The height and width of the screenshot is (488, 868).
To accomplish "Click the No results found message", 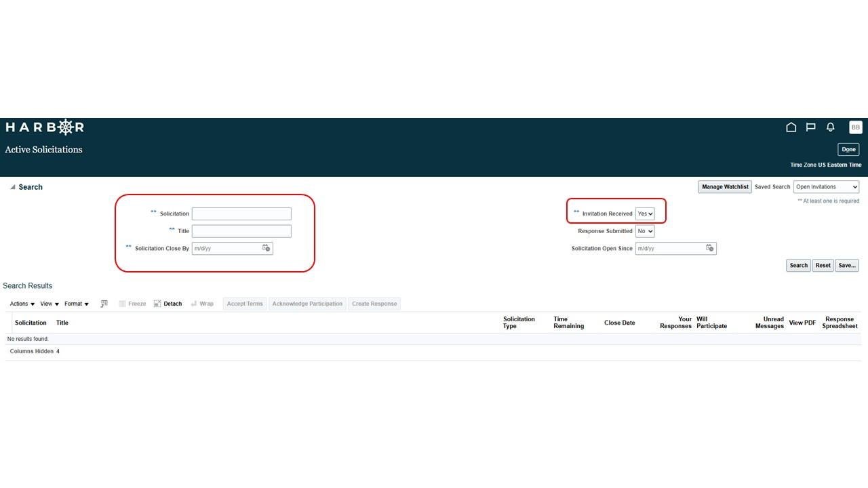I will pos(28,339).
